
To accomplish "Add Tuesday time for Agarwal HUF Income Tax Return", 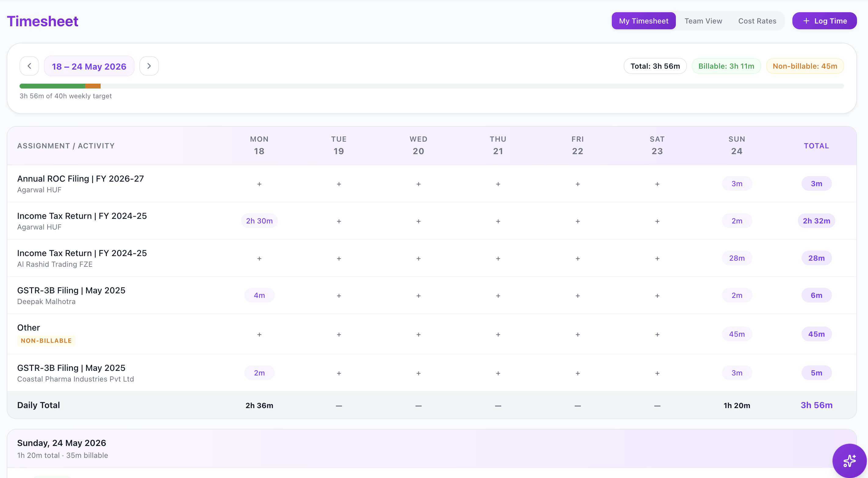I will click(x=339, y=221).
